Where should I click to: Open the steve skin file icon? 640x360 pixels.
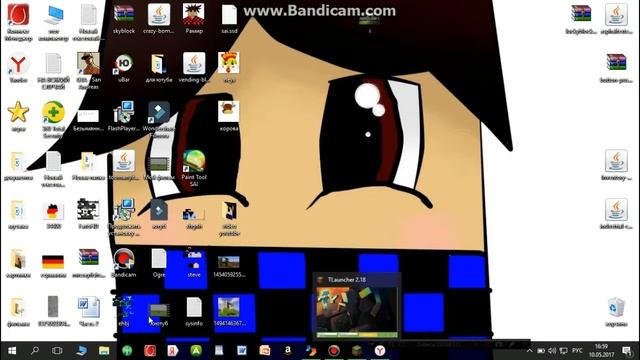[194, 263]
